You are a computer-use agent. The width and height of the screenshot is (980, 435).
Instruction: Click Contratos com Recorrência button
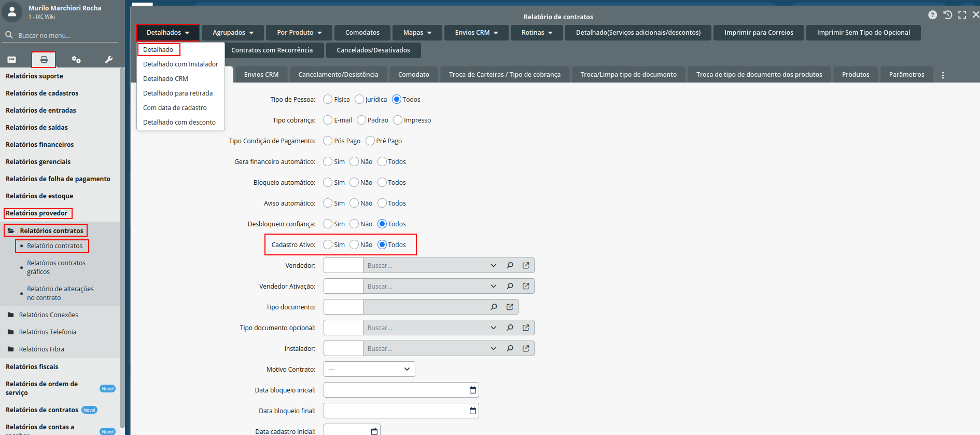click(272, 50)
